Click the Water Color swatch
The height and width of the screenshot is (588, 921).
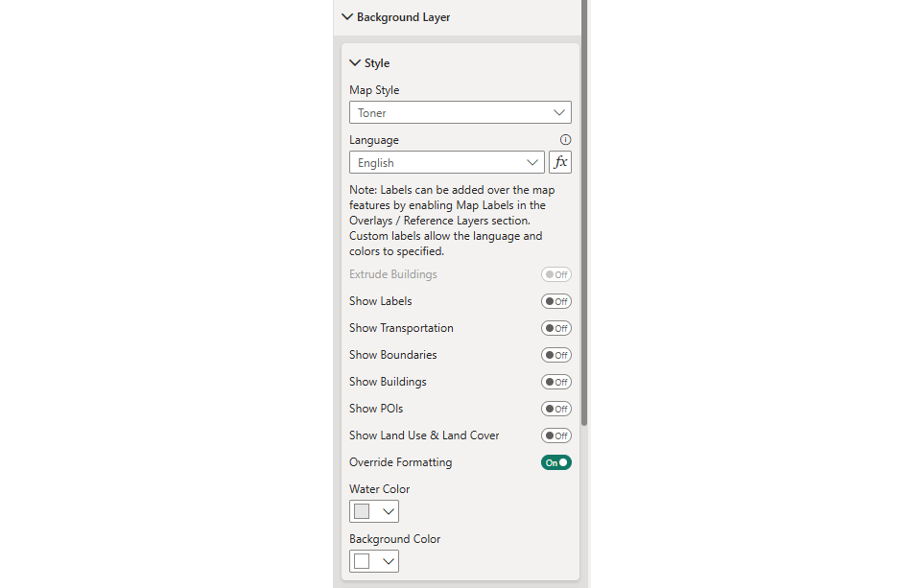coord(362,511)
